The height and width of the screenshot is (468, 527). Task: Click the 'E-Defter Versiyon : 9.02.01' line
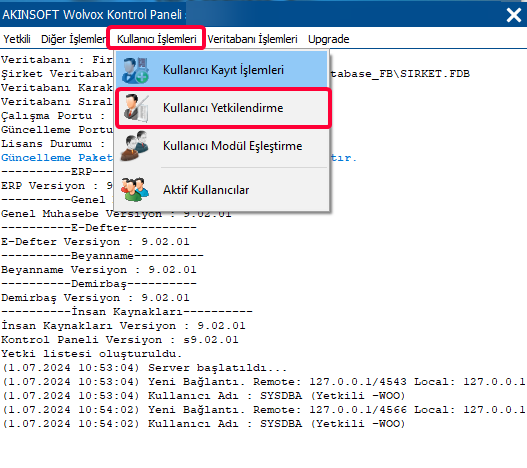pyautogui.click(x=95, y=242)
